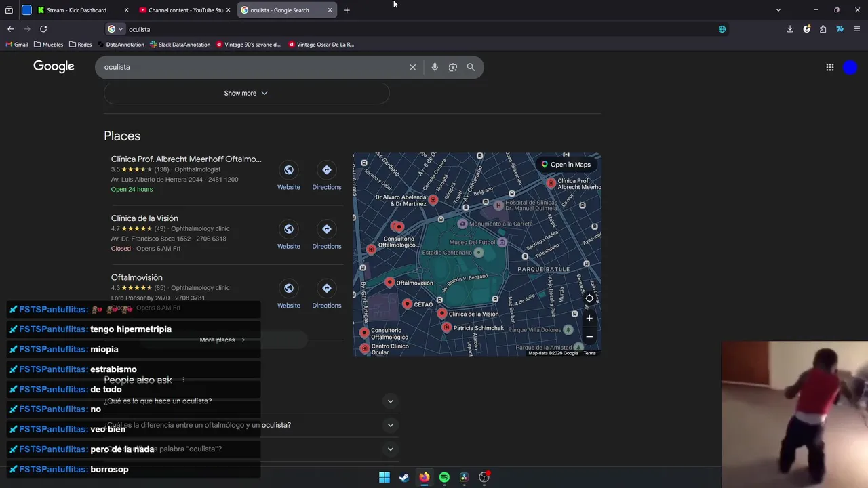868x488 pixels.
Task: Open the list all tabs chevron
Action: 778,10
